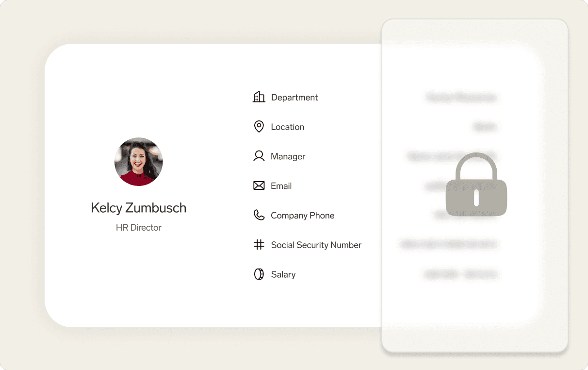Click the Location pin icon
The image size is (588, 370).
point(259,127)
